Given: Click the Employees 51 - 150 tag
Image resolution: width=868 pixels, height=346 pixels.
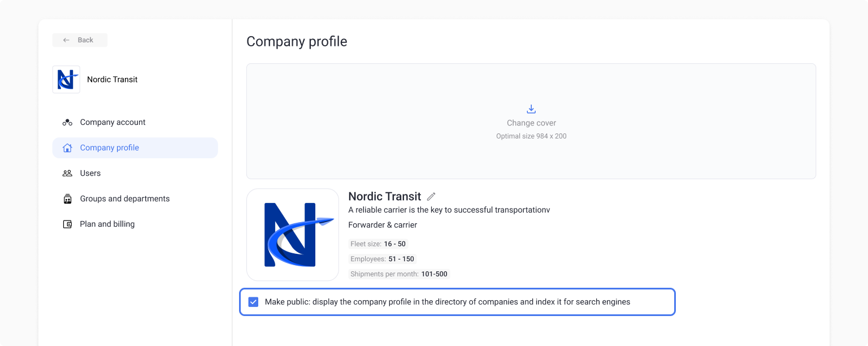Looking at the screenshot, I should coord(382,259).
